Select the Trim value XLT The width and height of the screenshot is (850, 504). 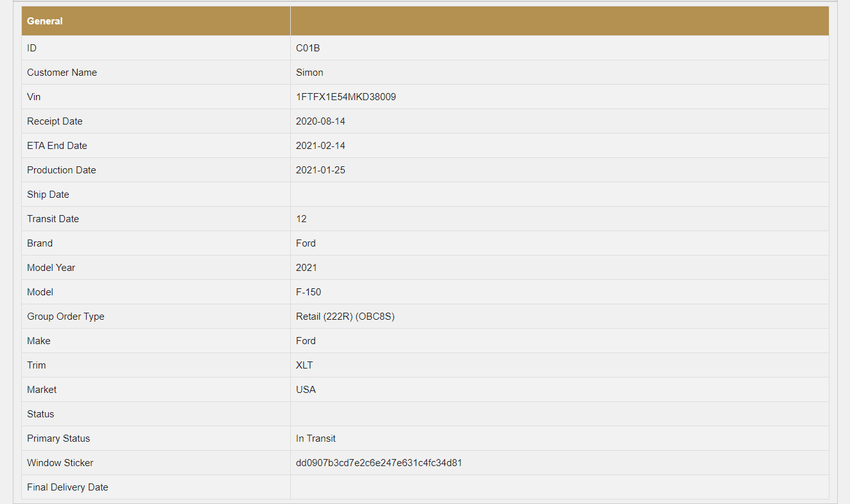(x=304, y=365)
